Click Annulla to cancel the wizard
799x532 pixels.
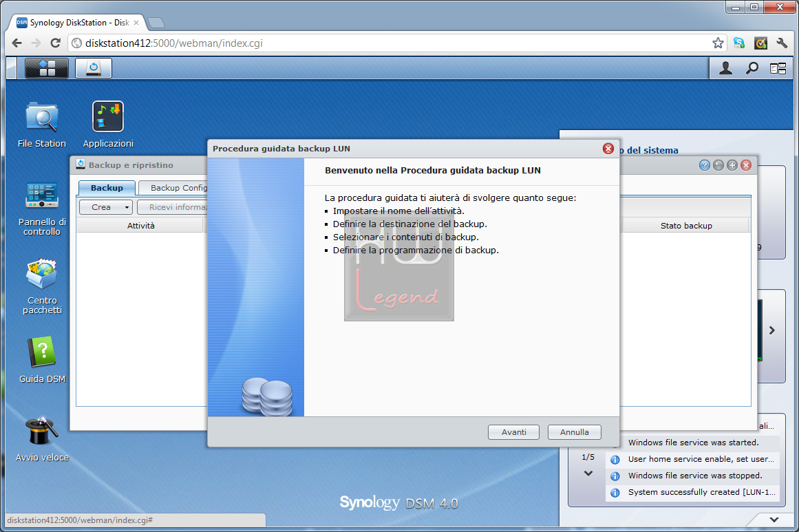coord(574,432)
